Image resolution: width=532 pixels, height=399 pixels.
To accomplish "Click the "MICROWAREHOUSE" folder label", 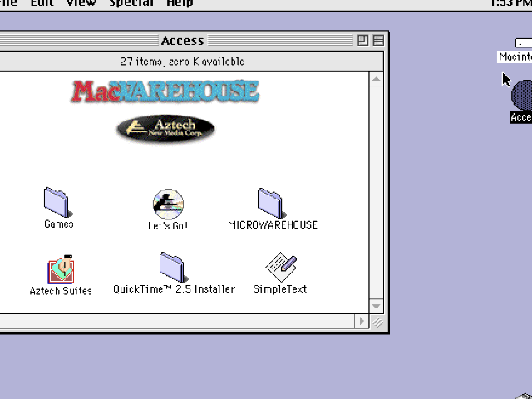I will coord(273,225).
